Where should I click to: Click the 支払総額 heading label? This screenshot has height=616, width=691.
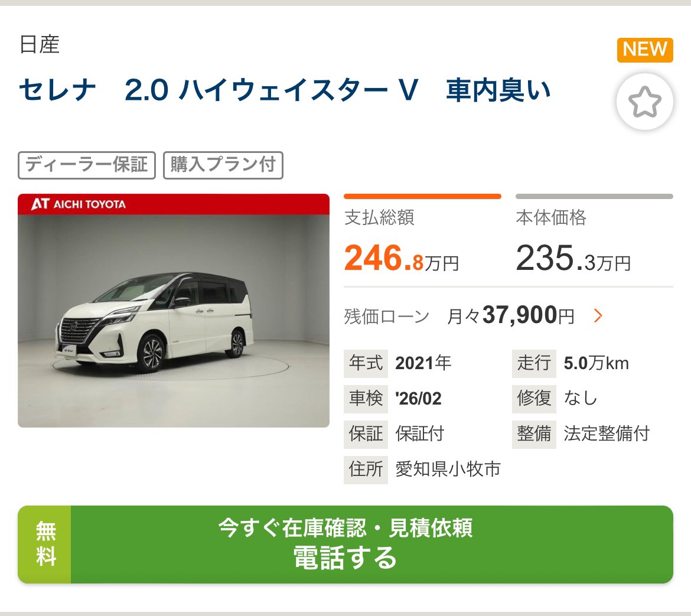(x=379, y=218)
